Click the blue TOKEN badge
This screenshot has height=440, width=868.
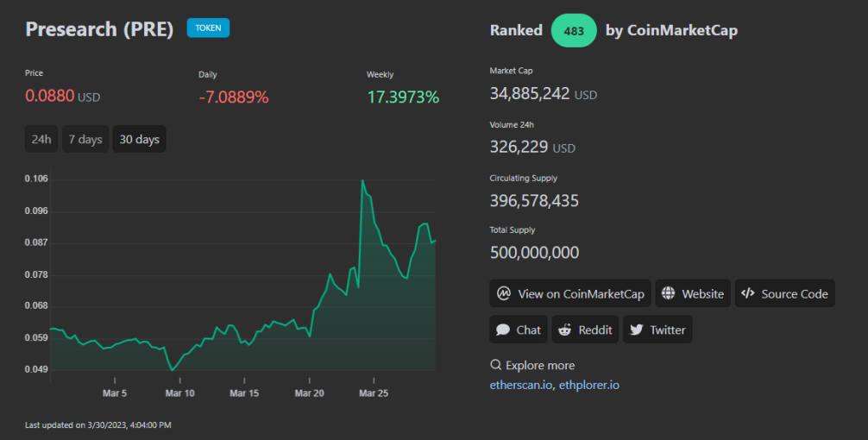click(x=208, y=28)
